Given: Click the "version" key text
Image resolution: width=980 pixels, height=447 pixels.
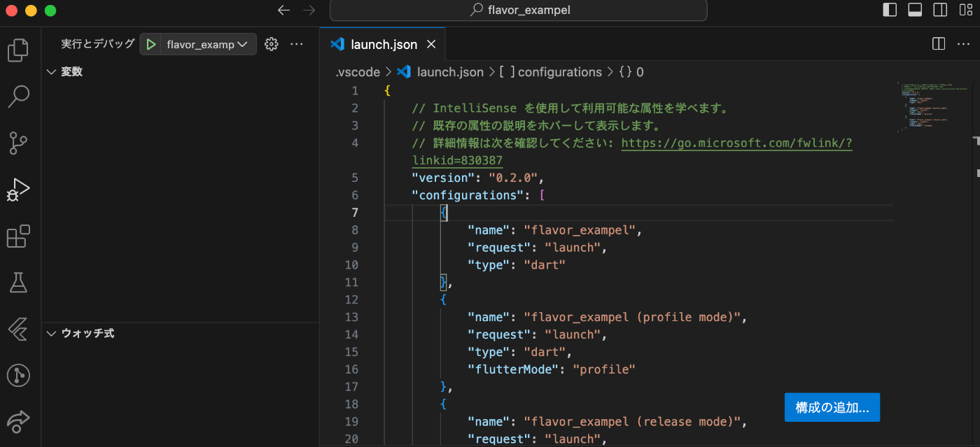Looking at the screenshot, I should click(x=444, y=178).
